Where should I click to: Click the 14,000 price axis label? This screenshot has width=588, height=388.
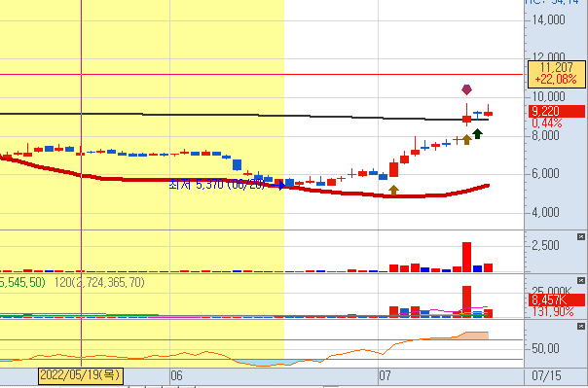(549, 19)
